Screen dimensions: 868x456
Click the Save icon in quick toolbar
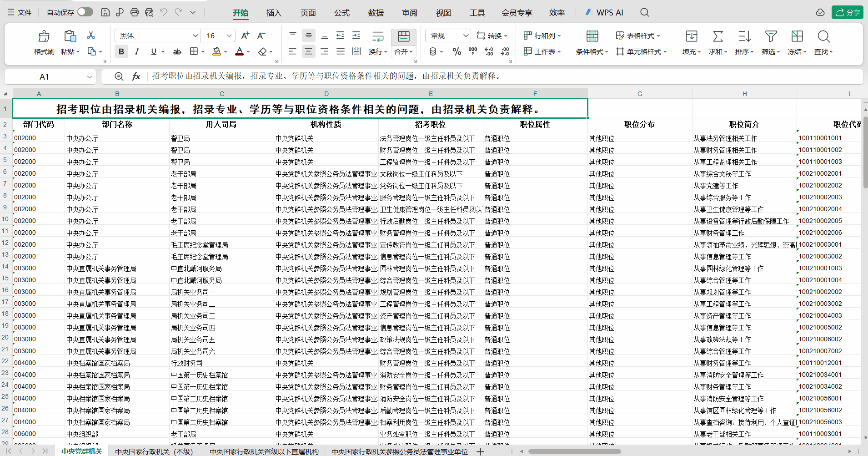(x=105, y=12)
